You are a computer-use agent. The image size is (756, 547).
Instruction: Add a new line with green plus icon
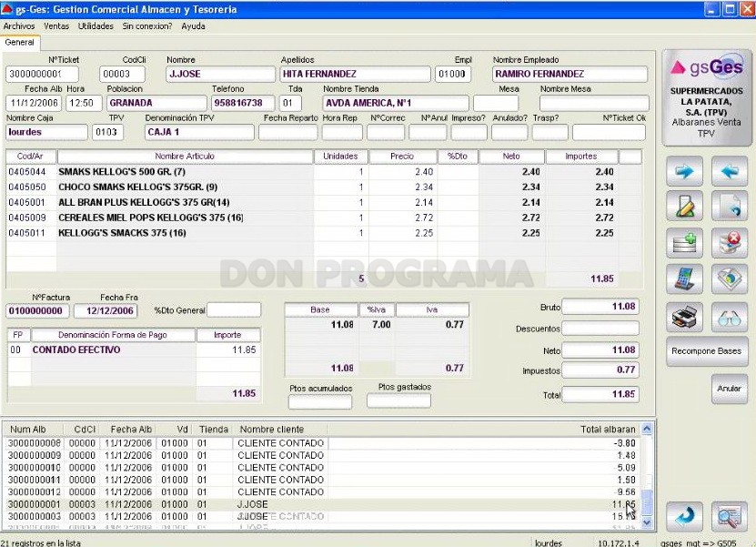684,243
